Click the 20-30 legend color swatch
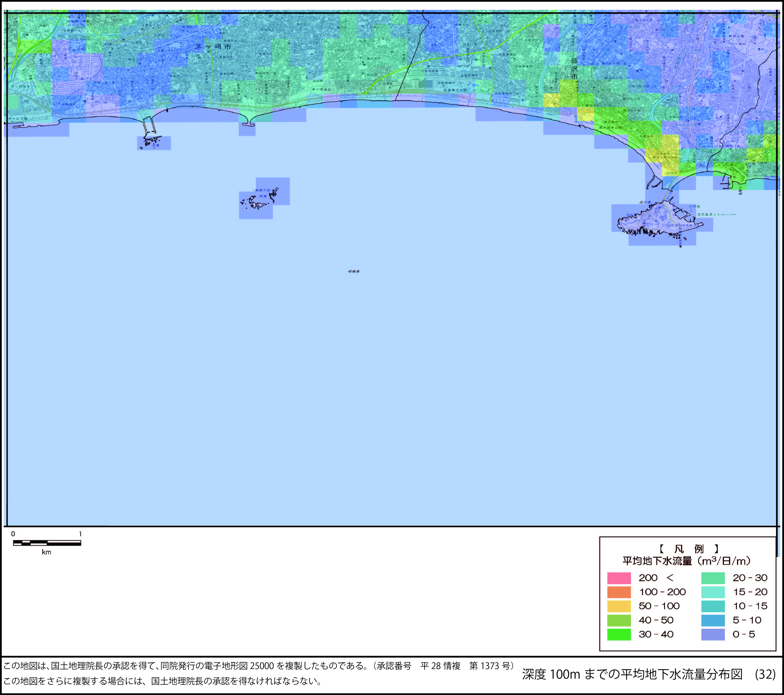This screenshot has height=695, width=784. pyautogui.click(x=713, y=578)
